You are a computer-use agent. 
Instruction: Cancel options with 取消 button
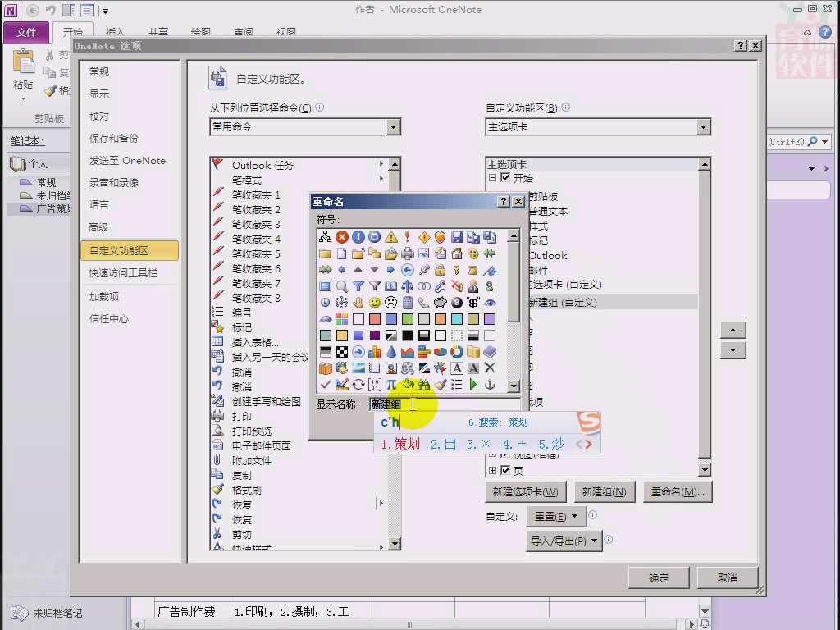pos(727,578)
